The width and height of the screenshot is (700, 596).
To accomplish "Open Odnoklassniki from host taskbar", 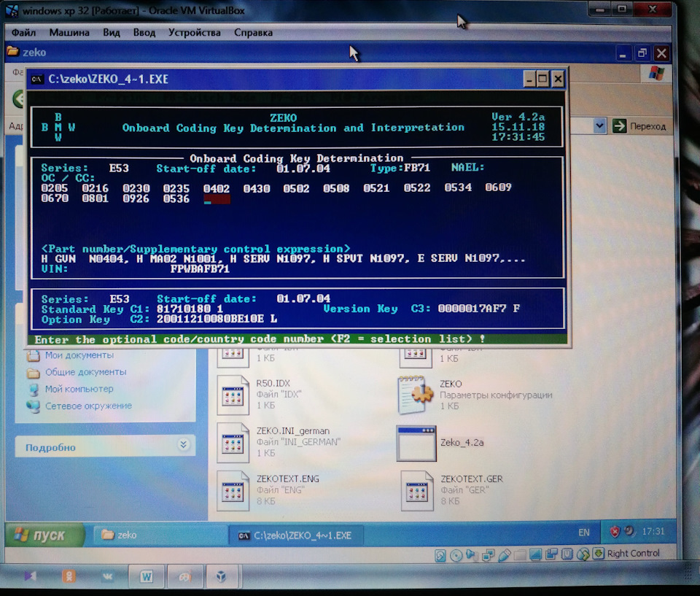I will [x=69, y=576].
